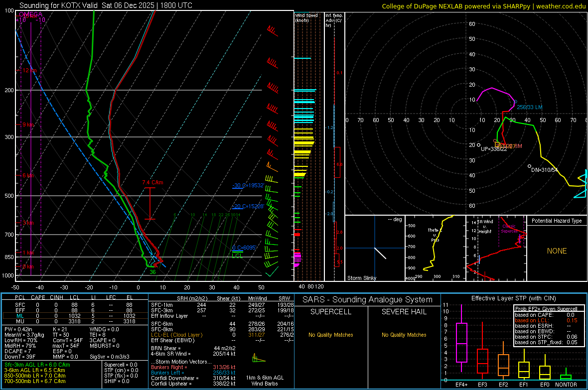588x390 pixels.
Task: Click the 'CAPE' column header
Action: click(38, 297)
